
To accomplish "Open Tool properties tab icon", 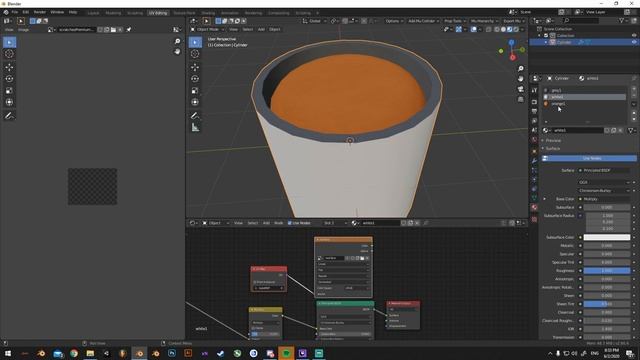I will (x=534, y=90).
